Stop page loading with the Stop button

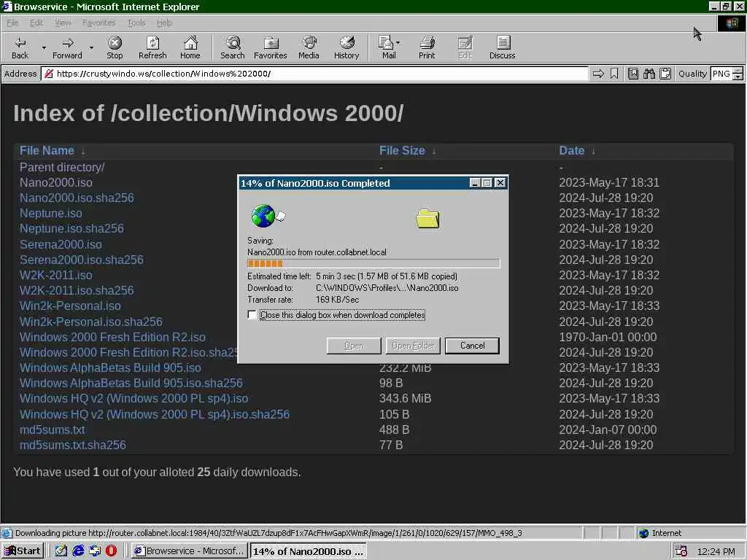click(115, 47)
